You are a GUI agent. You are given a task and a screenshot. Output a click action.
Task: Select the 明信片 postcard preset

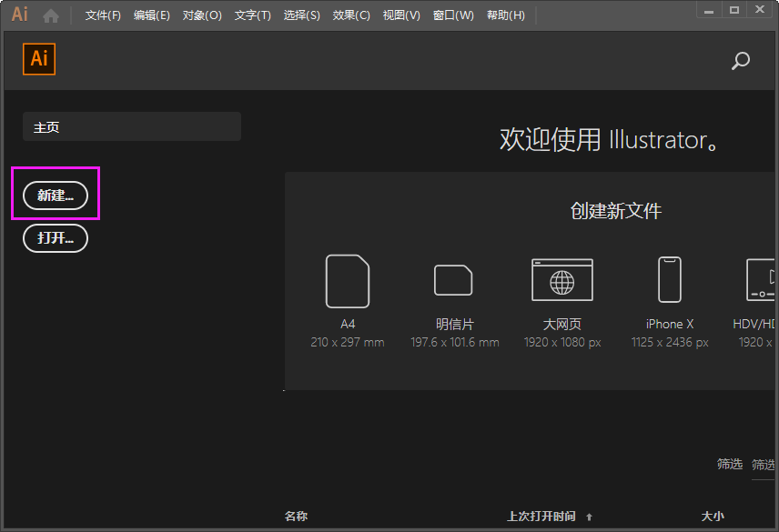[x=454, y=279]
